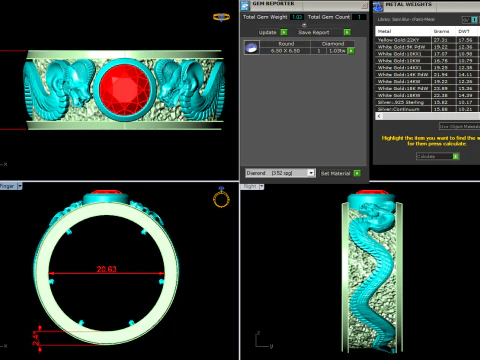Click the 27.31 grams cell

click(x=444, y=40)
